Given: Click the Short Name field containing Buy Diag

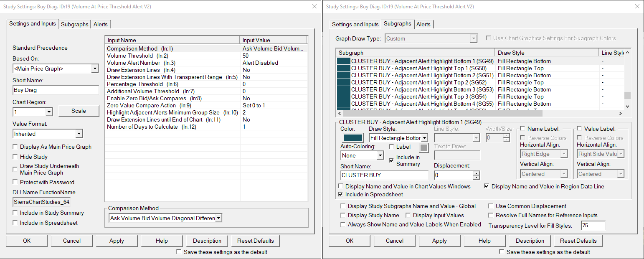Looking at the screenshot, I should tap(56, 90).
